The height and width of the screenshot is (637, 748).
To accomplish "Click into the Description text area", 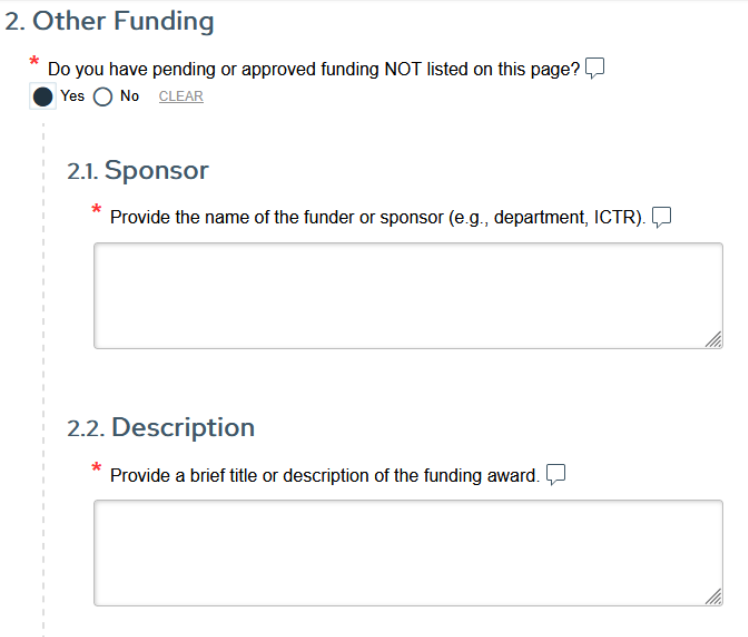I will click(x=408, y=552).
